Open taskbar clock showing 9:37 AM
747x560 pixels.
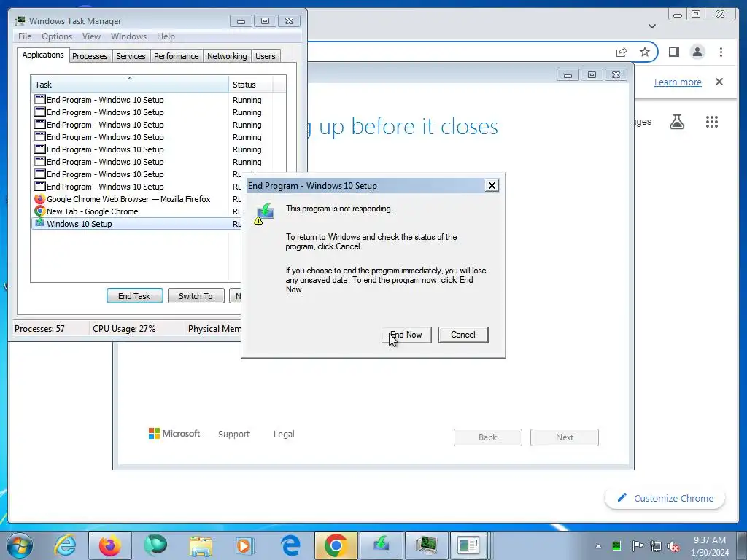pos(710,546)
